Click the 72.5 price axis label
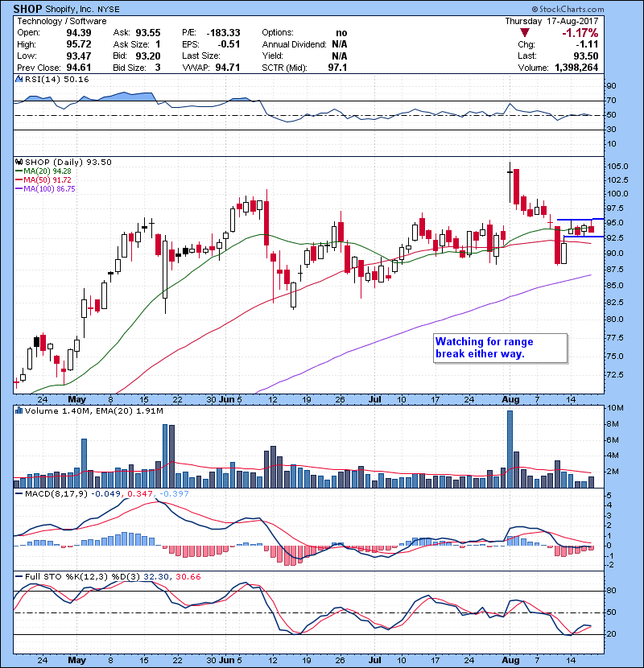The image size is (644, 668). coord(614,375)
